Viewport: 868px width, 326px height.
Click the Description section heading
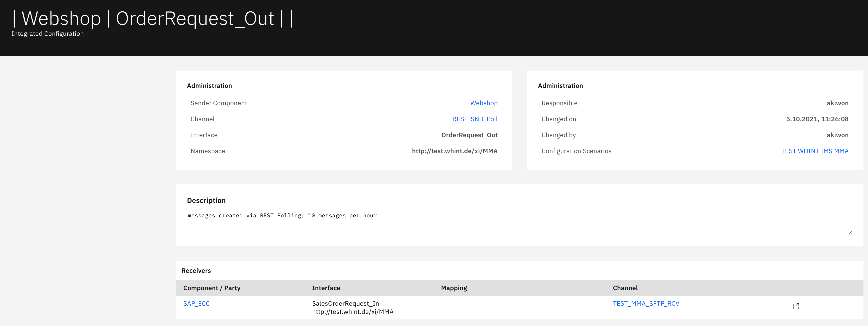point(206,200)
